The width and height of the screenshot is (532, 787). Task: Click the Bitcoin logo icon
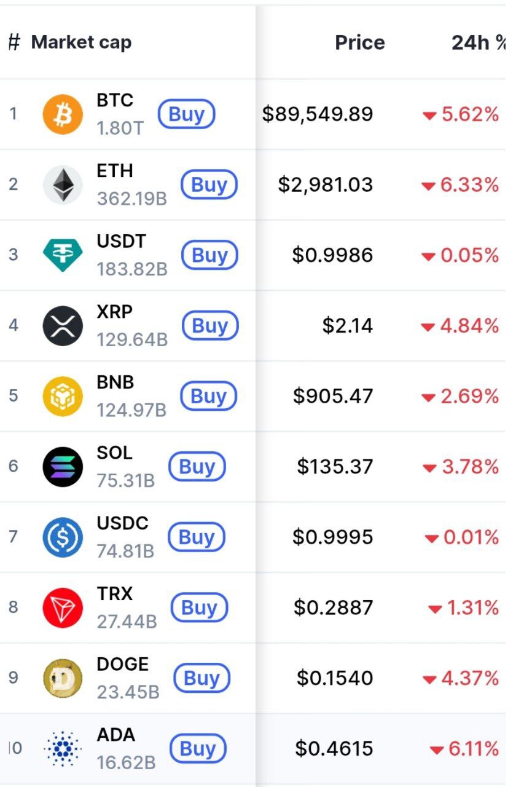pyautogui.click(x=62, y=114)
